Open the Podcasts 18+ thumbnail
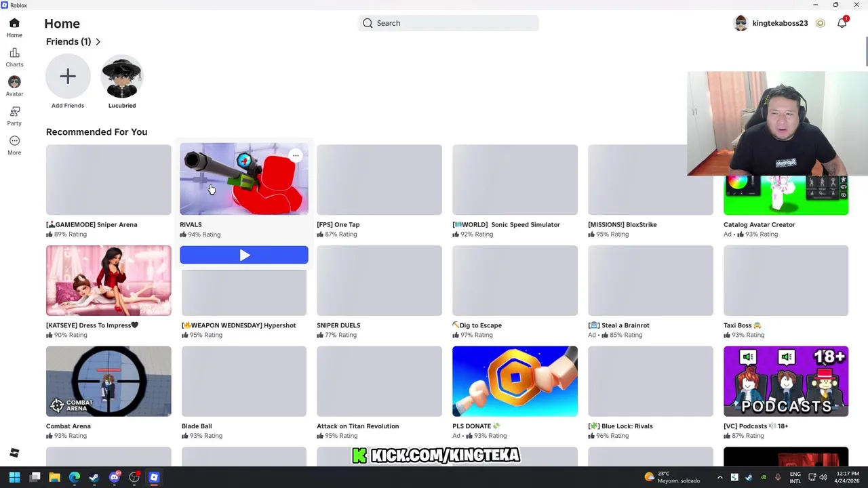 click(786, 382)
